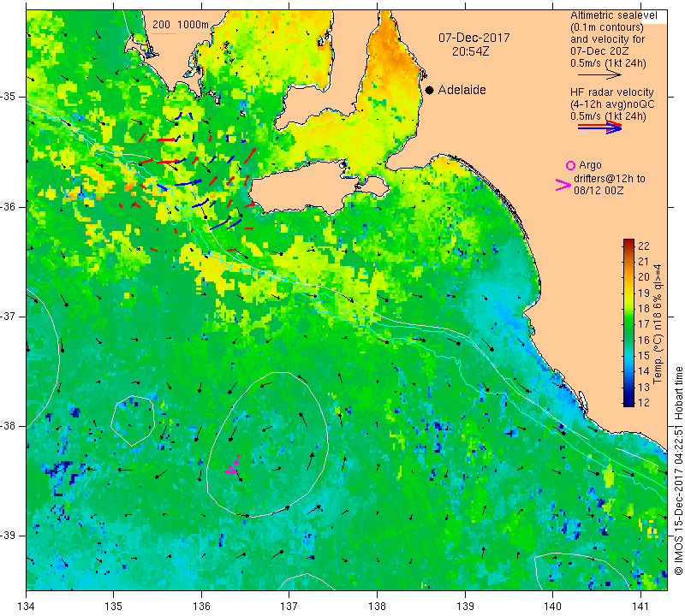Click the latitude axis label -38
Screen dimensions: 685x616
coord(9,426)
